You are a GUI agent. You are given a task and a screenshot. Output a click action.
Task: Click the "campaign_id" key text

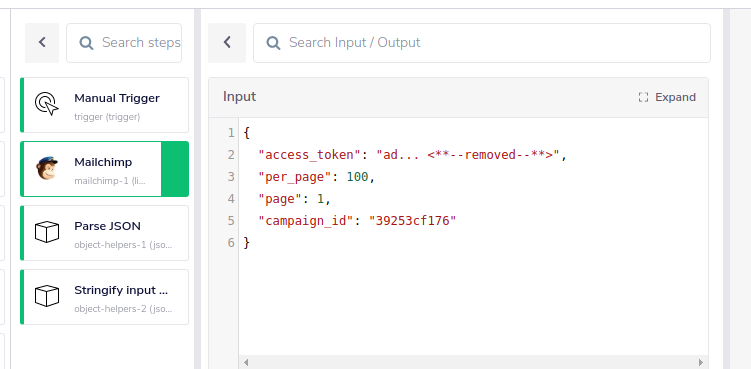(x=306, y=221)
